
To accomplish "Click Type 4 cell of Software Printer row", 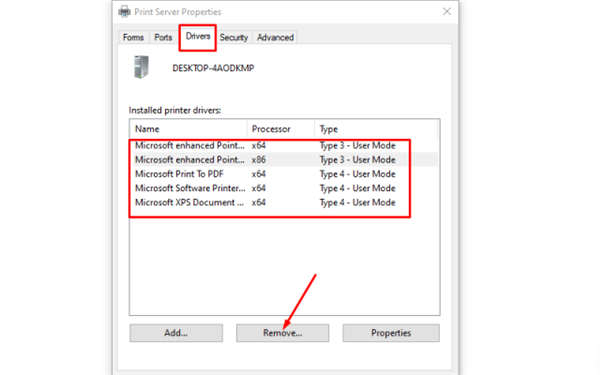I will (357, 188).
